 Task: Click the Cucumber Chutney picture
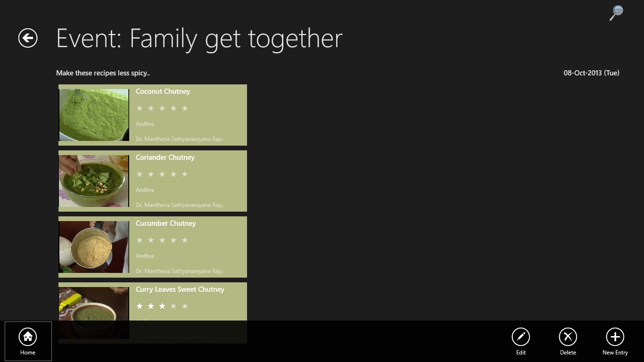tap(94, 247)
